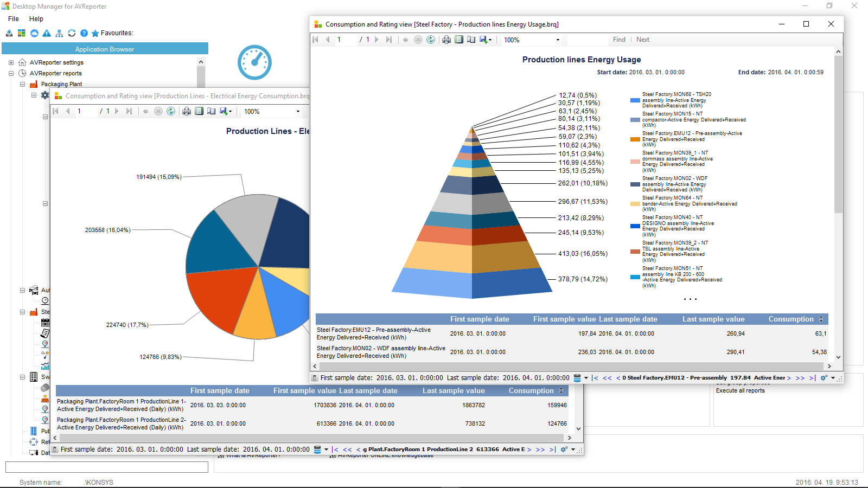Screen dimensions: 868x488
Task: Click the Next search button
Action: point(643,40)
